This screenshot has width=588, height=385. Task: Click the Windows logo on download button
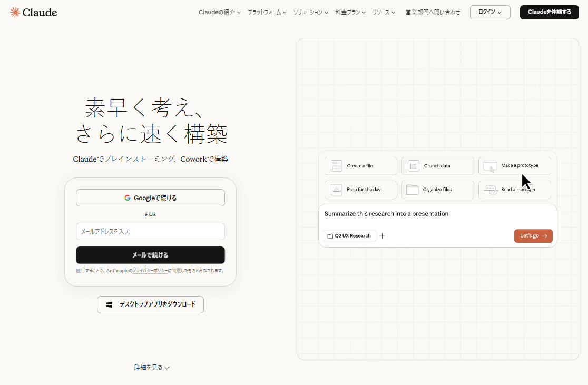pos(109,305)
